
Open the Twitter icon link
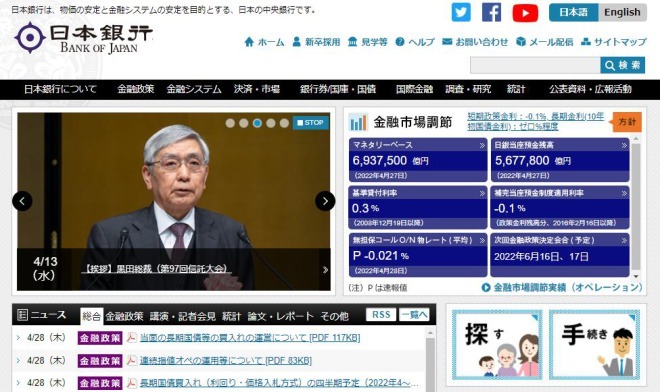[x=461, y=12]
